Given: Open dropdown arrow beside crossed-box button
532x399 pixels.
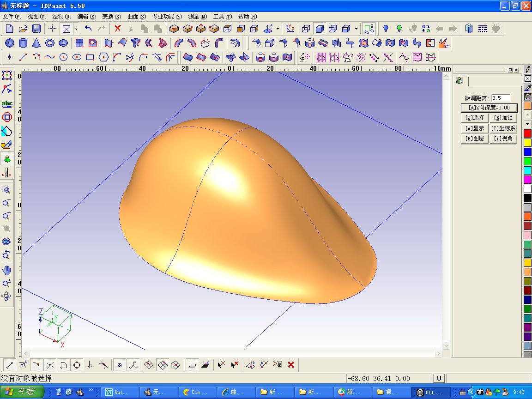Looking at the screenshot, I should [x=76, y=29].
